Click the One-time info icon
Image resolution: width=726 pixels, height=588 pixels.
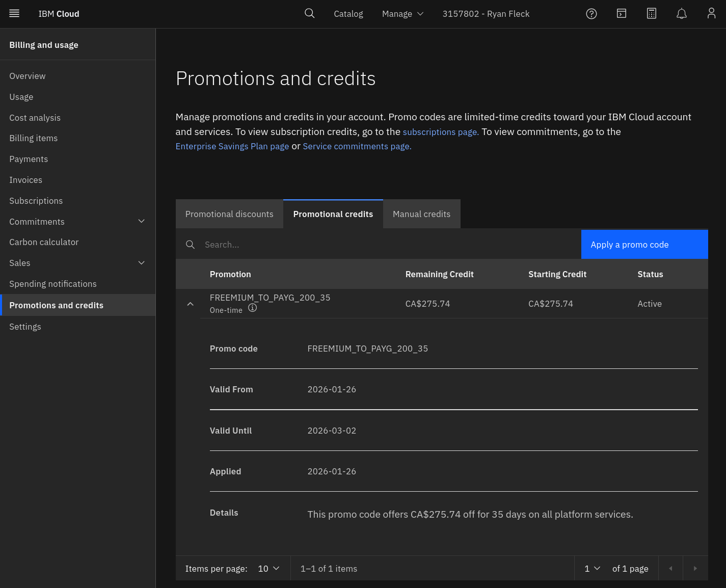(252, 308)
